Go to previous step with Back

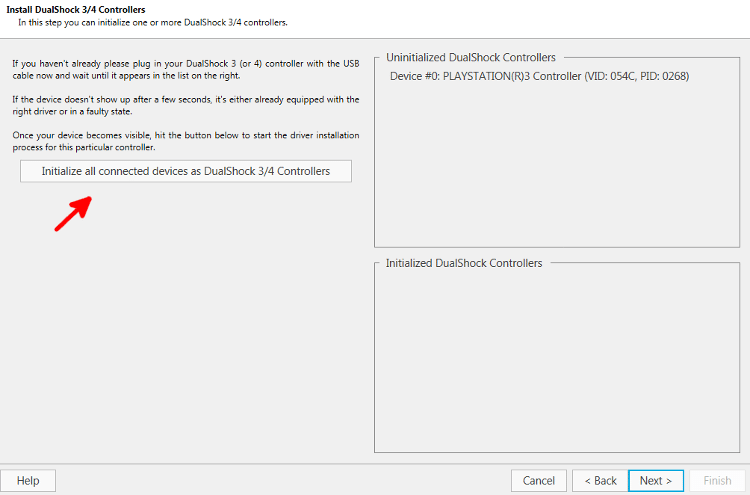click(600, 481)
